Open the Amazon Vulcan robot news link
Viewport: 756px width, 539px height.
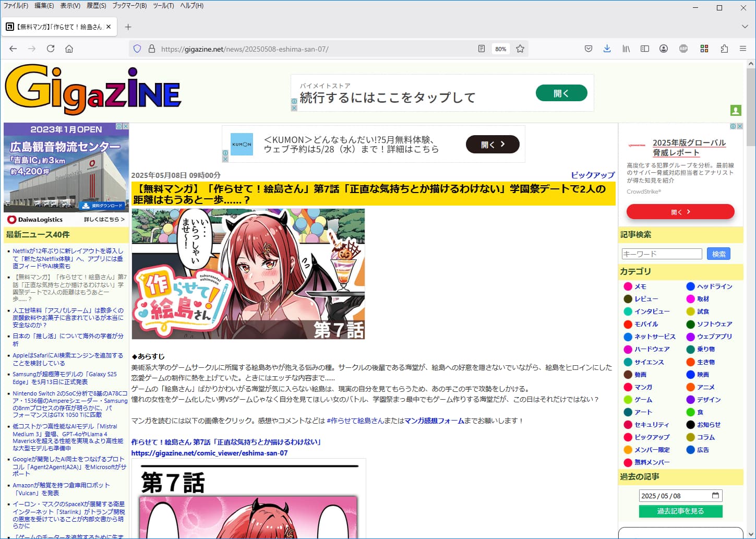point(61,489)
